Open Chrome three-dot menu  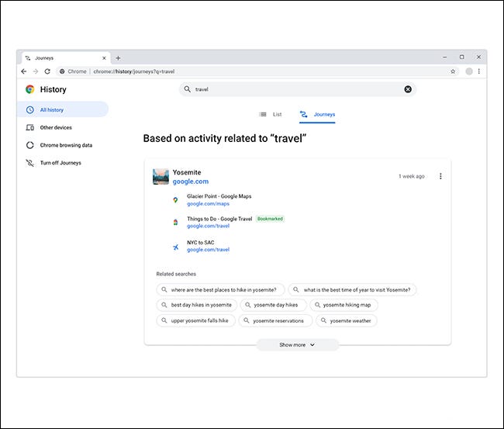(479, 71)
